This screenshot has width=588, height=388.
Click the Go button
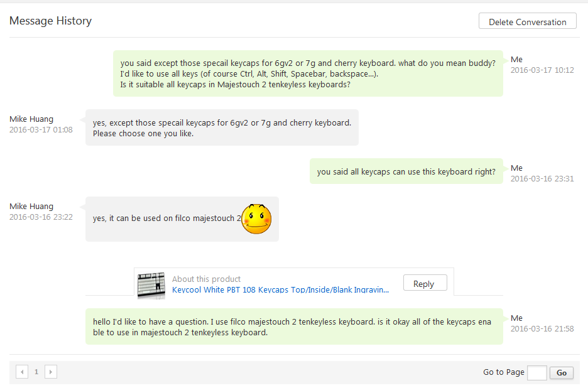pos(562,373)
